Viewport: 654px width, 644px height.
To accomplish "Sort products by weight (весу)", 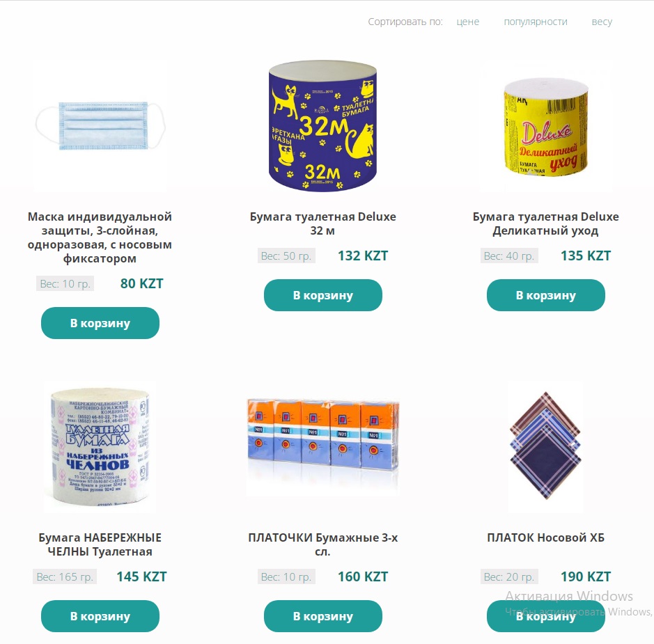I will pos(602,22).
